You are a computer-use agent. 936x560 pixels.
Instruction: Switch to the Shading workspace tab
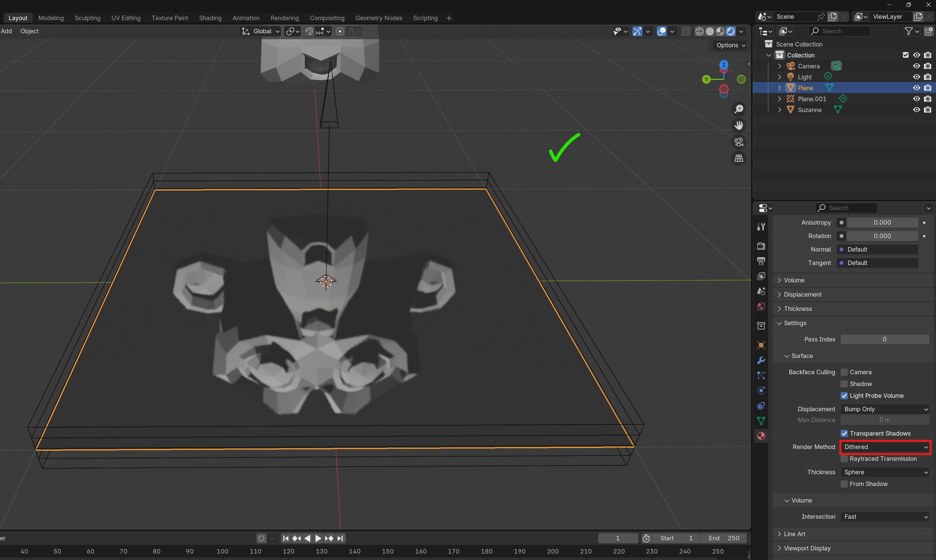pyautogui.click(x=210, y=18)
